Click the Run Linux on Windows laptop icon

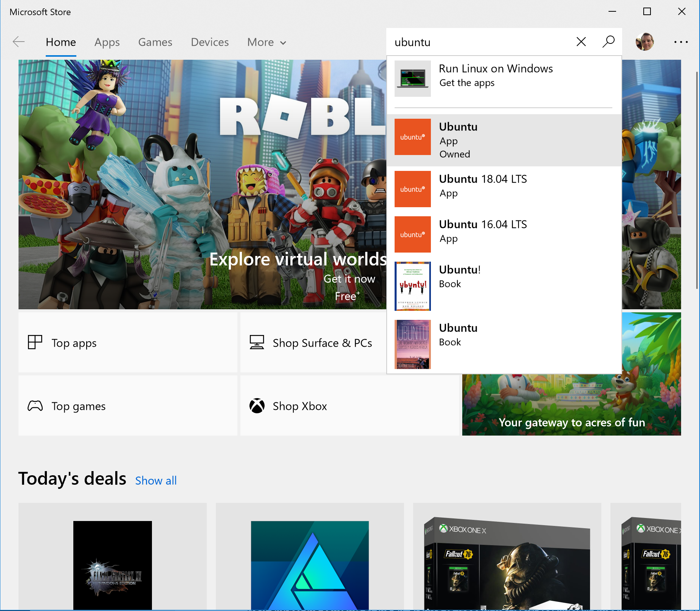pos(413,79)
